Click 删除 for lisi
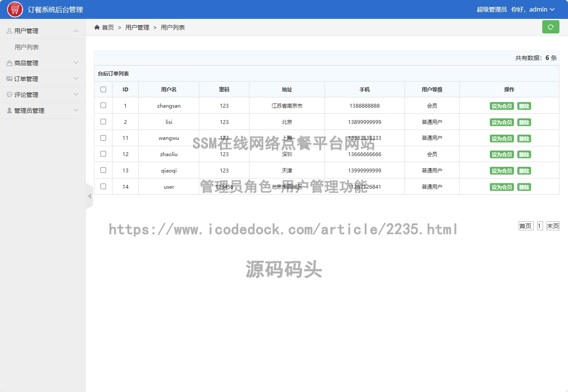The width and height of the screenshot is (568, 392). (x=524, y=122)
